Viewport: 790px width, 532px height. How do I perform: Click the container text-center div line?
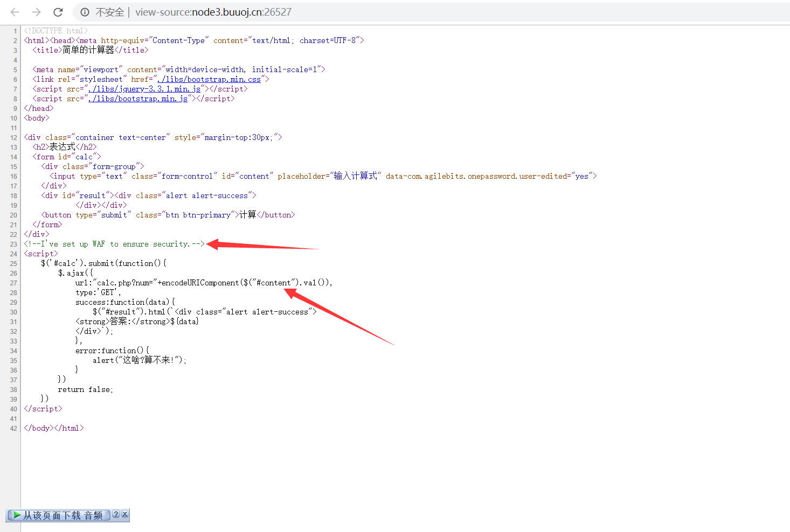[153, 137]
